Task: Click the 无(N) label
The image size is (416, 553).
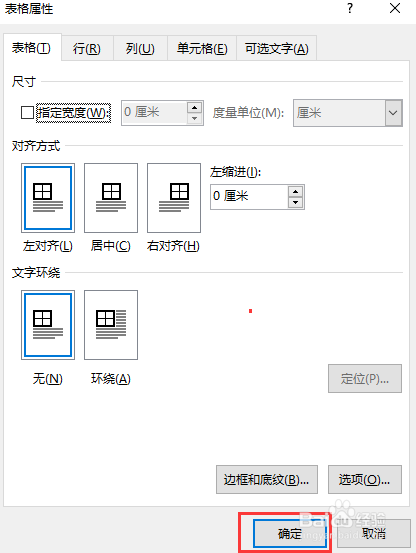Action: click(48, 379)
